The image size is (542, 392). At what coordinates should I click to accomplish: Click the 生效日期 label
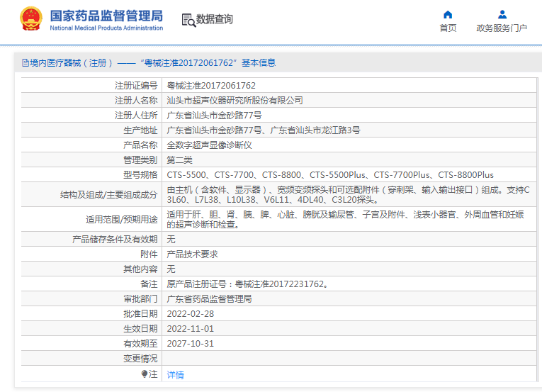[x=140, y=329]
